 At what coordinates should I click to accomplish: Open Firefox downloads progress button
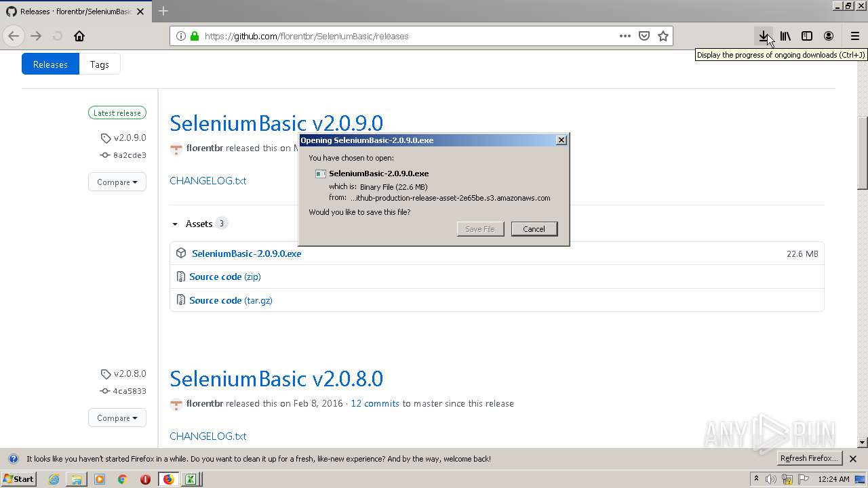tap(764, 36)
